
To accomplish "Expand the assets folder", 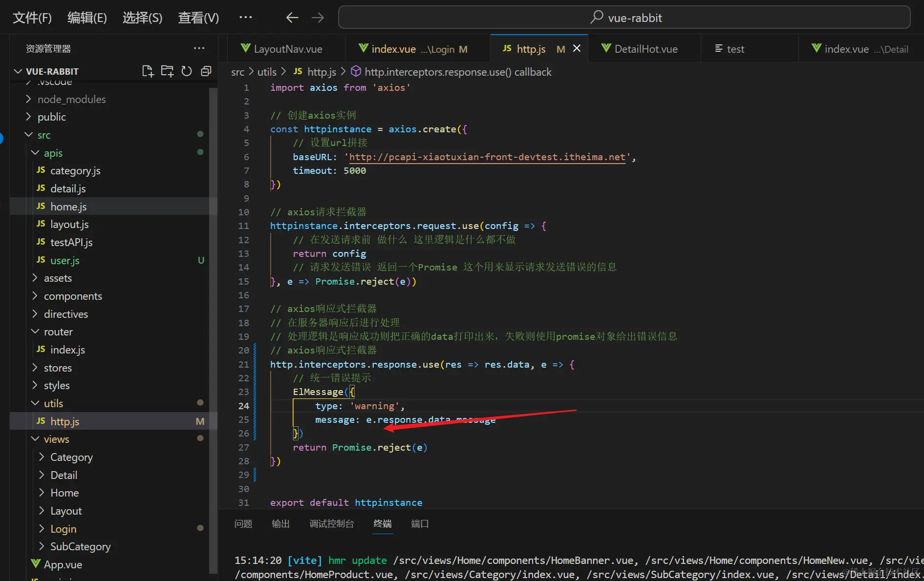I will [x=58, y=278].
